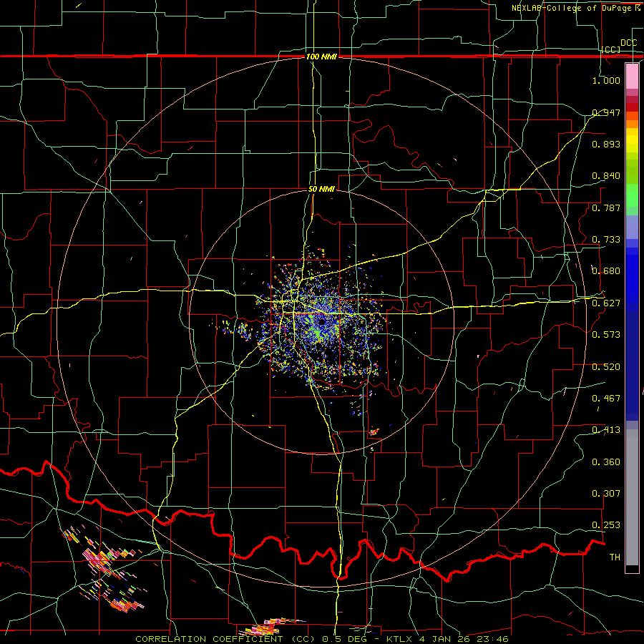This screenshot has width=644, height=644.
Task: Click the 0.787 legend value
Action: (x=606, y=208)
